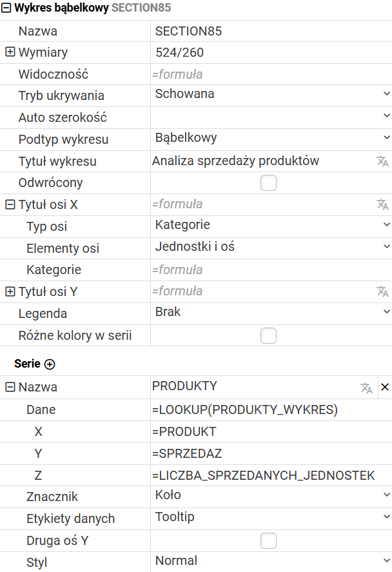Expand the Tytuł osi Y group

point(10,291)
